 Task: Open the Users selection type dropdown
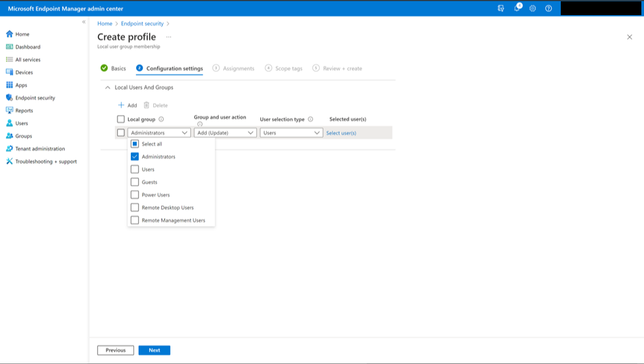(x=291, y=133)
